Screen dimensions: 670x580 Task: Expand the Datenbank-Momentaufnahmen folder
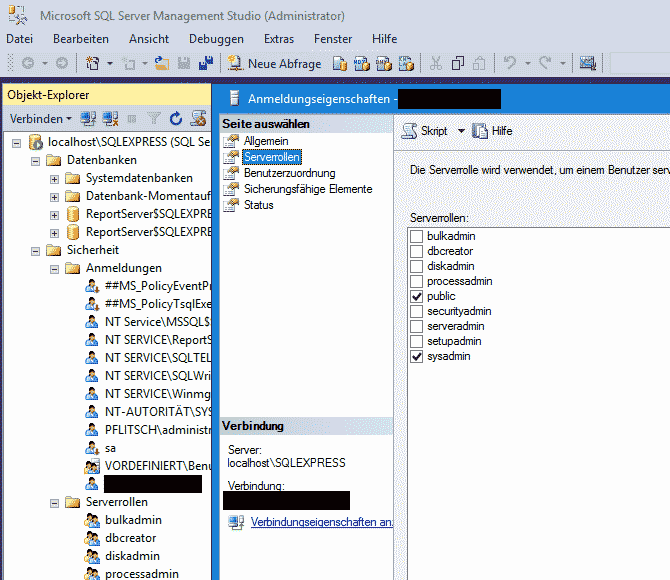[54, 197]
